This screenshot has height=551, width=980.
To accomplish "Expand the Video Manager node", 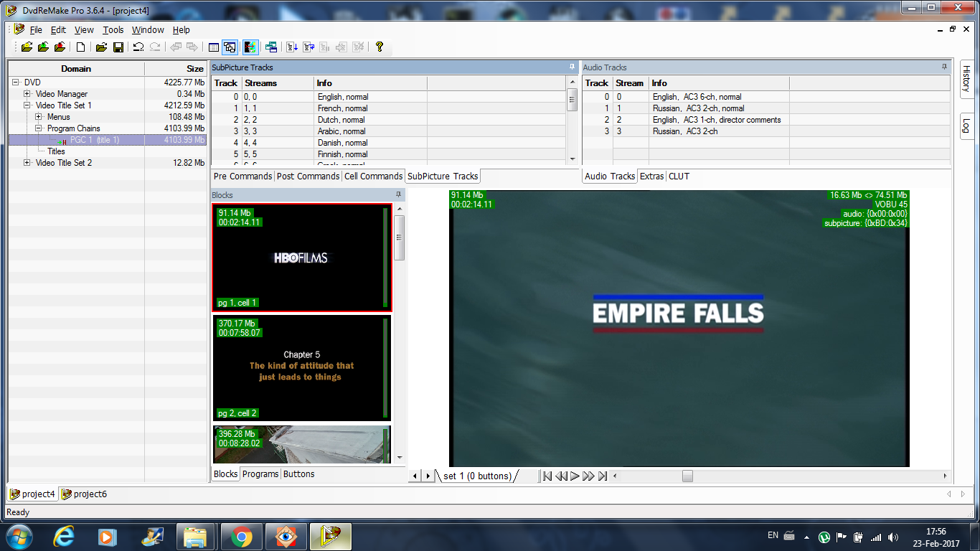I will [27, 94].
